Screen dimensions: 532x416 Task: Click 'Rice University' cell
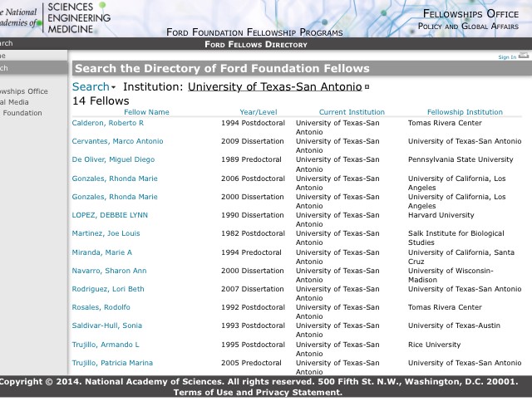[434, 345]
